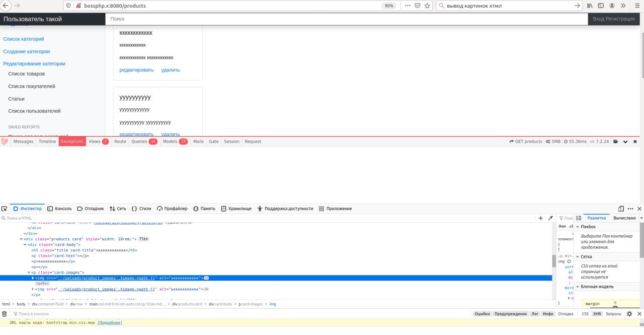Screen dimensions: 644x335
Task: Expand the selected img node arrow
Action: pos(33,278)
